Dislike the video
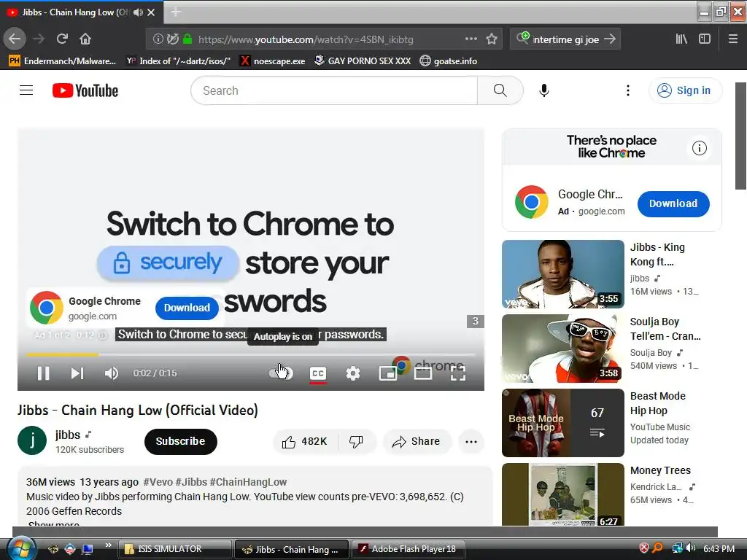 coord(356,441)
